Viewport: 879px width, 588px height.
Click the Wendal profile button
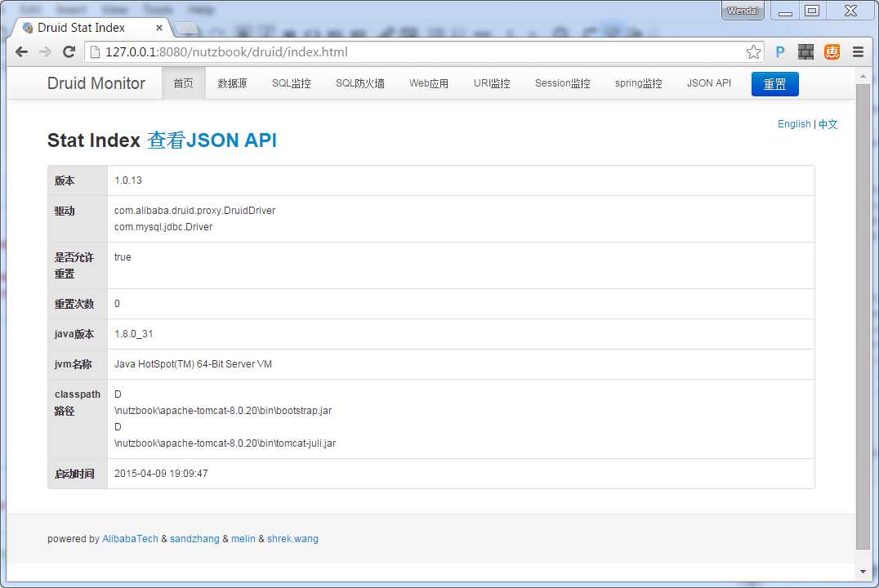click(743, 11)
